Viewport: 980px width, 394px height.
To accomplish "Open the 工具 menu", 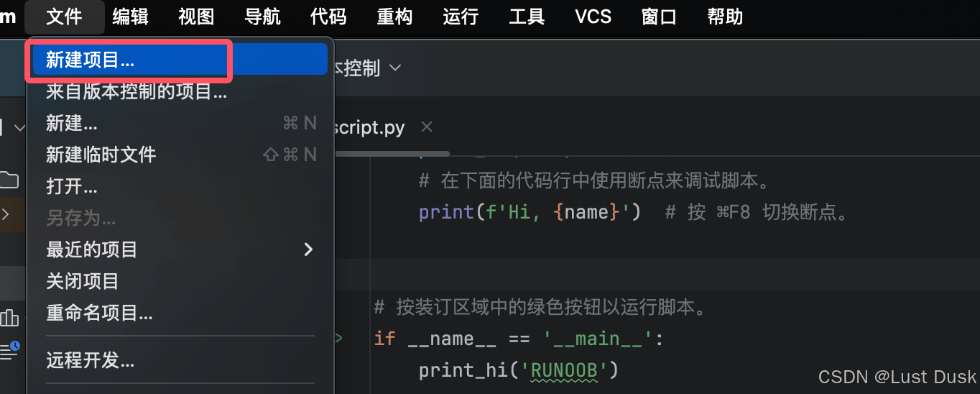I will coord(527,17).
